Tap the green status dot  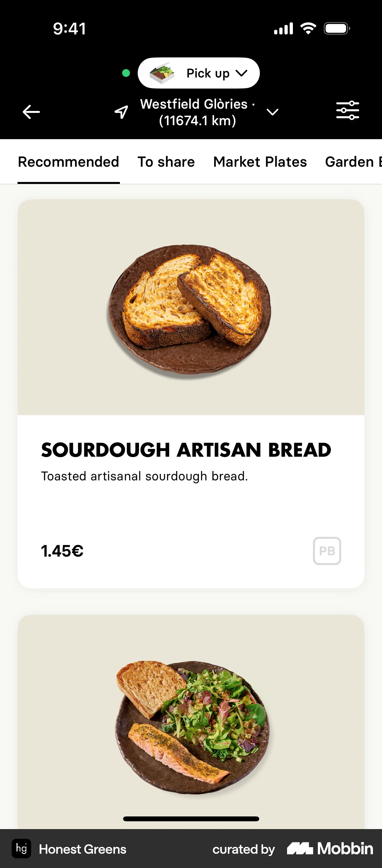[x=126, y=73]
